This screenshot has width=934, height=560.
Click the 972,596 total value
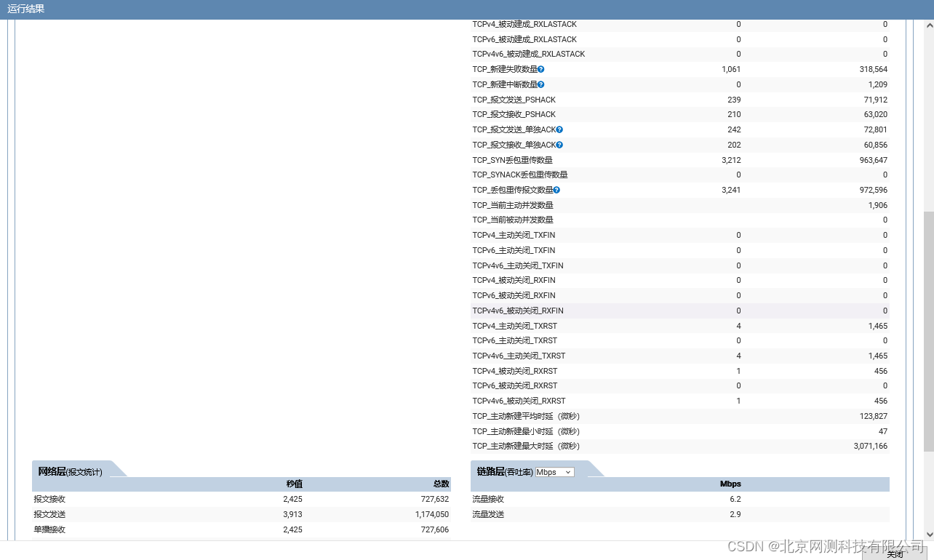pos(873,190)
